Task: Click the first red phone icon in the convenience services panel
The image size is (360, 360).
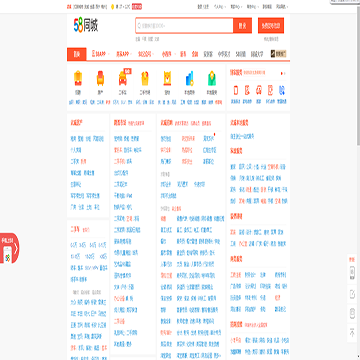Action: coord(236,90)
